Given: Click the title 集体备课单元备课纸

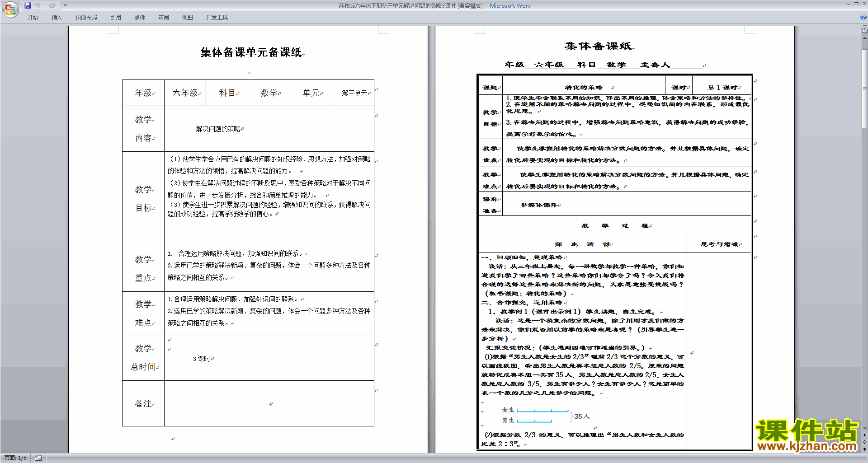Looking at the screenshot, I should (251, 52).
